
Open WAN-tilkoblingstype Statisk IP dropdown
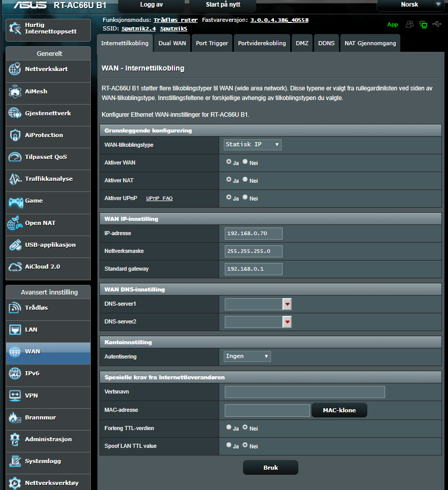pos(252,144)
